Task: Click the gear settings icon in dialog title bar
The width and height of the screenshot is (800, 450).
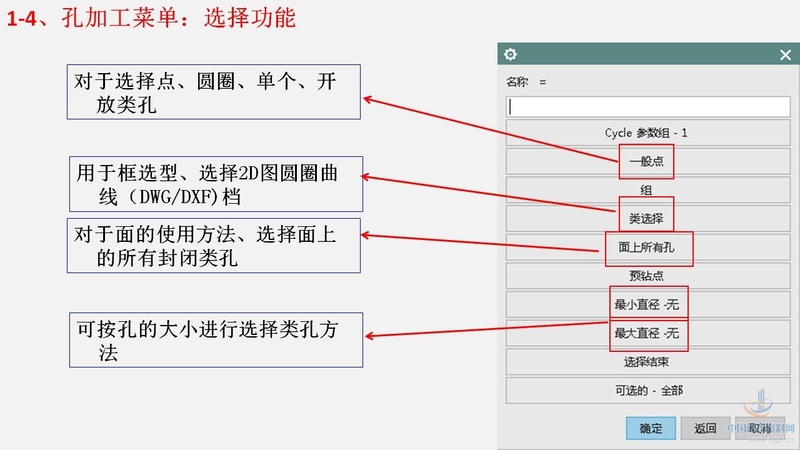Action: 510,54
